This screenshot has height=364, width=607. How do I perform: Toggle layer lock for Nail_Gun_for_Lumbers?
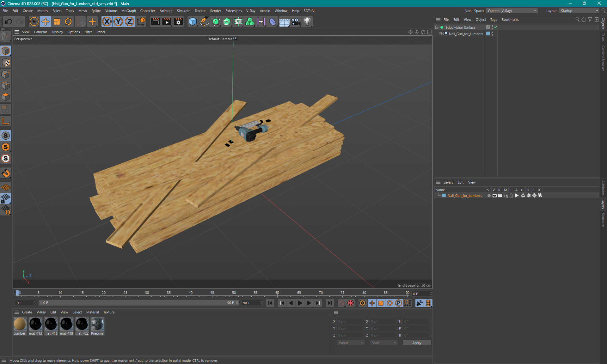point(511,196)
